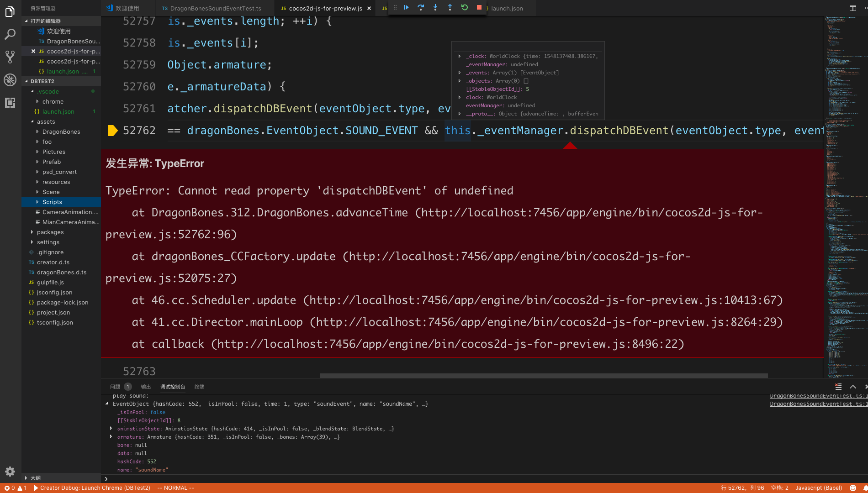This screenshot has width=868, height=493.
Task: Maximize panel with the chevron-up toggle
Action: (853, 387)
